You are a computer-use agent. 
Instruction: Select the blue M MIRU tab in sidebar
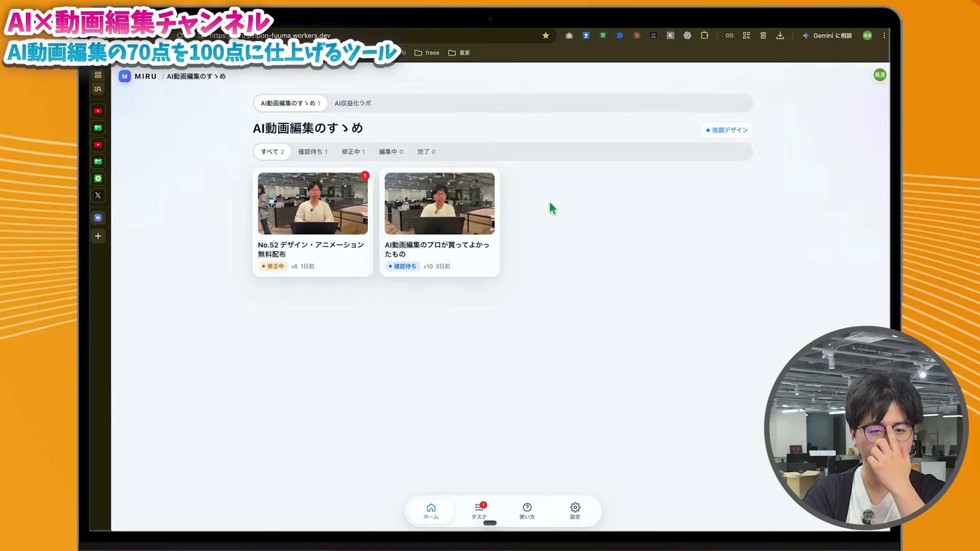(x=98, y=218)
